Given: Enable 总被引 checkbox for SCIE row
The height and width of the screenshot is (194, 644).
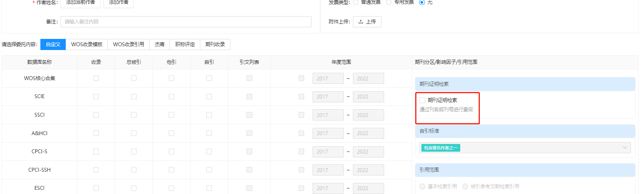Looking at the screenshot, I should (134, 97).
